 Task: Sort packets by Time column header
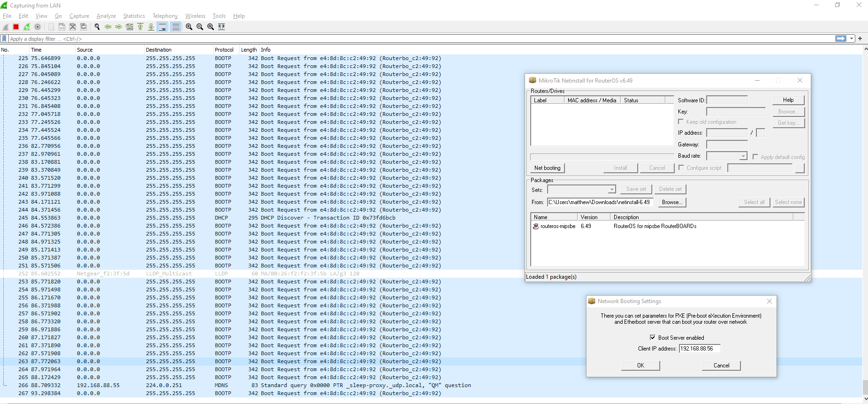pos(52,50)
